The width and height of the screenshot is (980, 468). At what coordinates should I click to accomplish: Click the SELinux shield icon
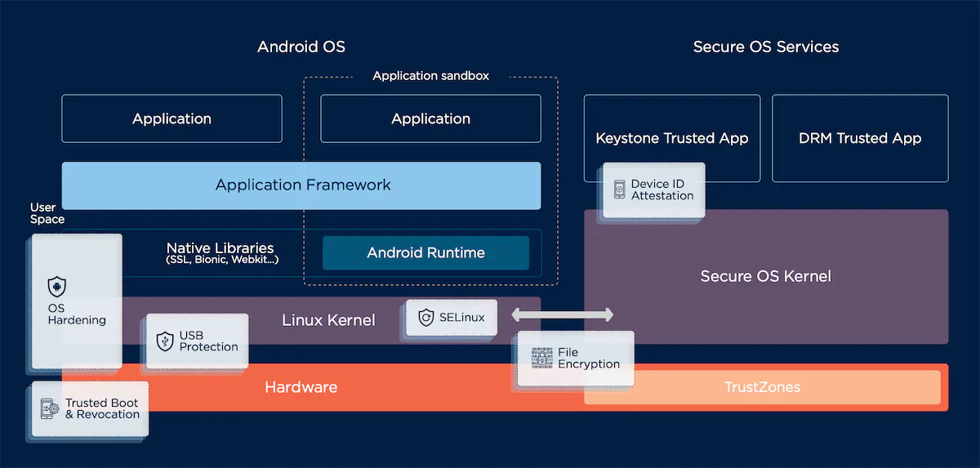pos(425,318)
